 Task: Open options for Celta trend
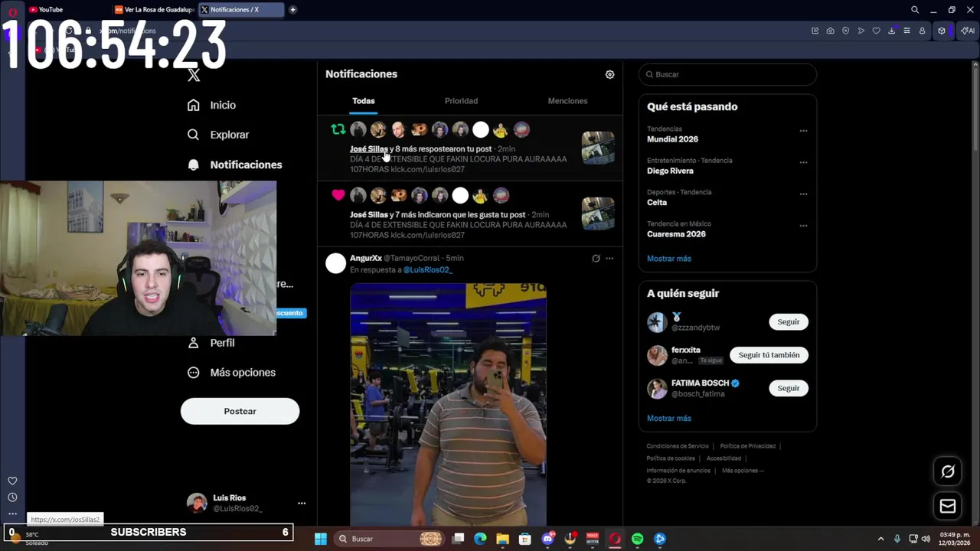coord(803,194)
